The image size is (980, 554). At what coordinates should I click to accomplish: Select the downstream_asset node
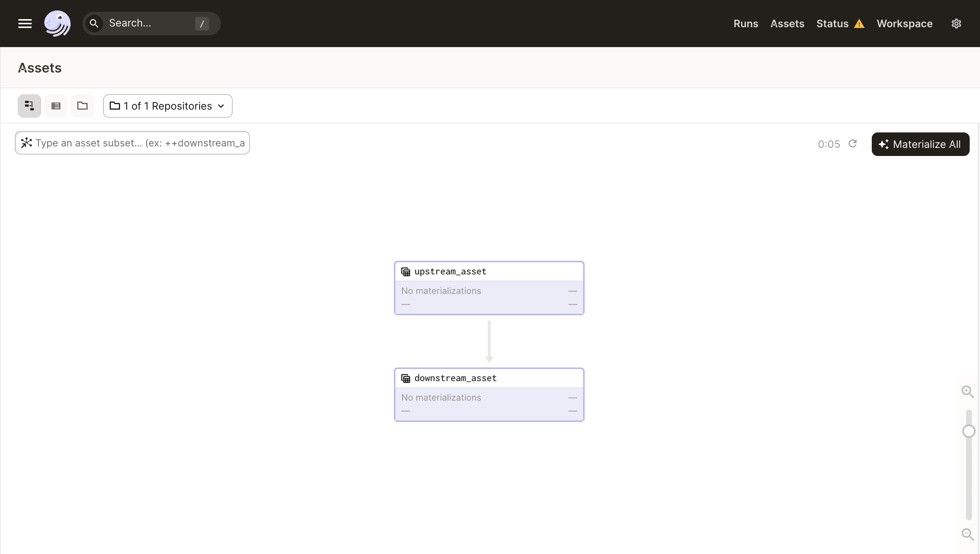tap(489, 395)
